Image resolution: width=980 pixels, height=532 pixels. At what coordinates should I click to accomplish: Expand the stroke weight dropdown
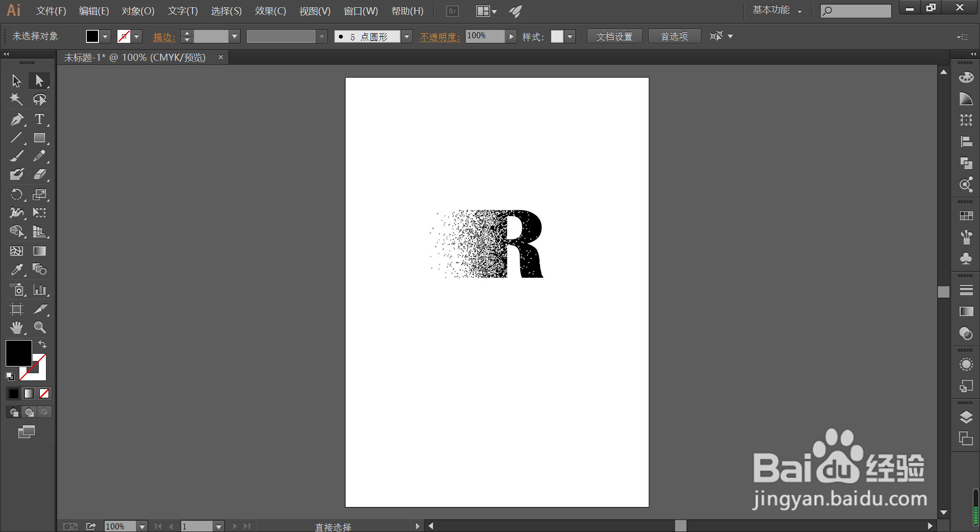click(235, 36)
